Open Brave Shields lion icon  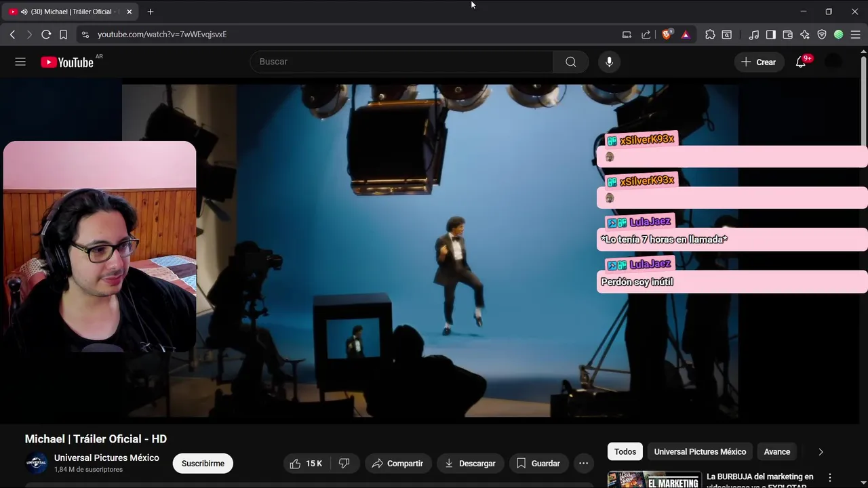pyautogui.click(x=667, y=34)
